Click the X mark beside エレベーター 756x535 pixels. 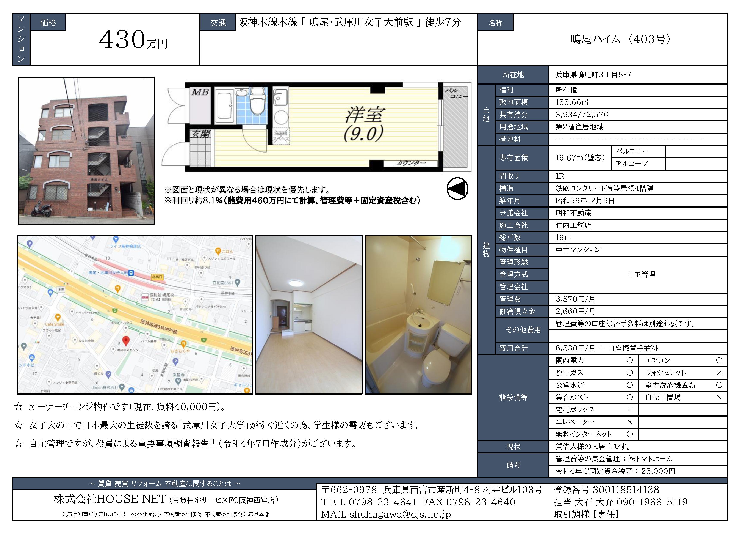[x=629, y=422]
